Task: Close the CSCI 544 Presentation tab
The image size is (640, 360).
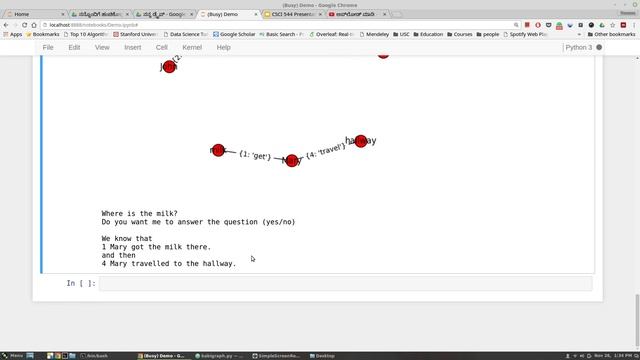Action: (320, 14)
